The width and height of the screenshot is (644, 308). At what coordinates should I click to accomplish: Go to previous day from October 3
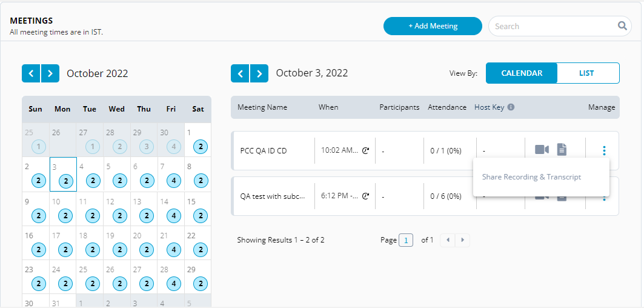pyautogui.click(x=240, y=73)
